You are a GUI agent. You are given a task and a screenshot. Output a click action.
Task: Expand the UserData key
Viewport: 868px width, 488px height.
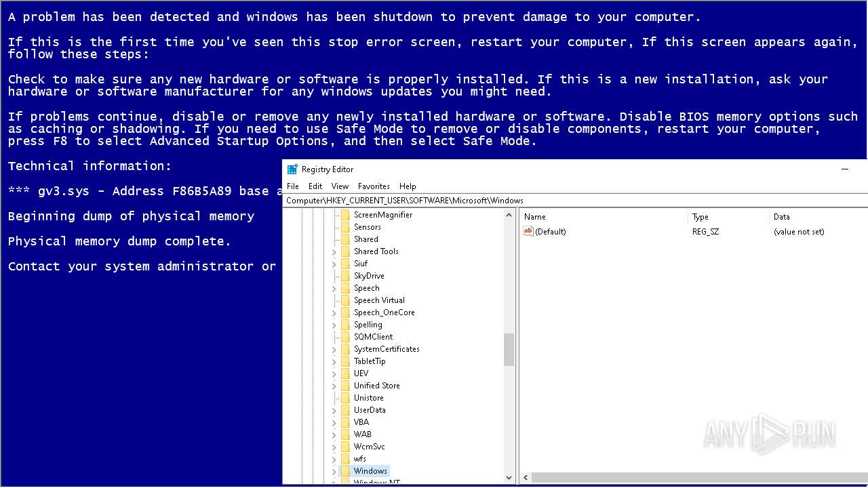click(x=334, y=410)
